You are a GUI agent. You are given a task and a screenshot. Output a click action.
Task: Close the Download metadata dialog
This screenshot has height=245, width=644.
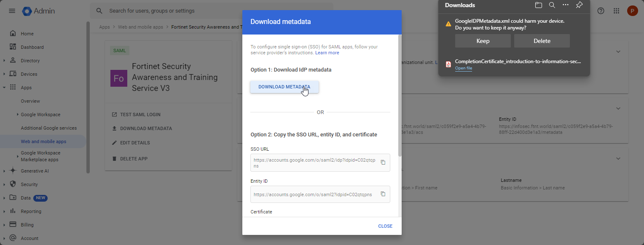[385, 226]
